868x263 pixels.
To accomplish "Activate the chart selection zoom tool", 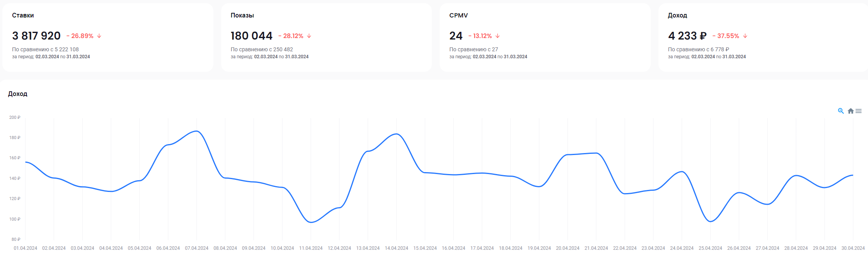I will coord(841,111).
